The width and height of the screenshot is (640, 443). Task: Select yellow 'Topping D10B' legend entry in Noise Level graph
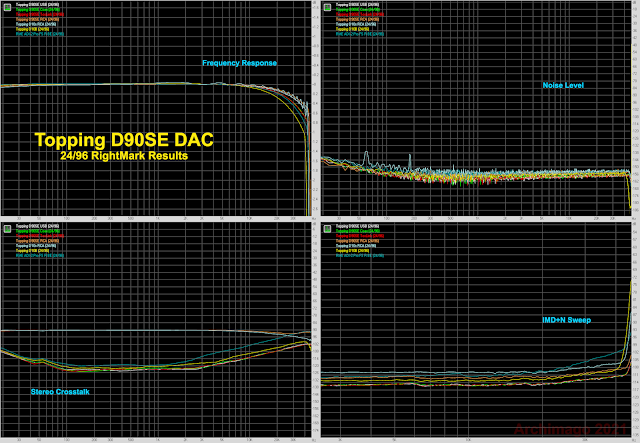[x=352, y=29]
